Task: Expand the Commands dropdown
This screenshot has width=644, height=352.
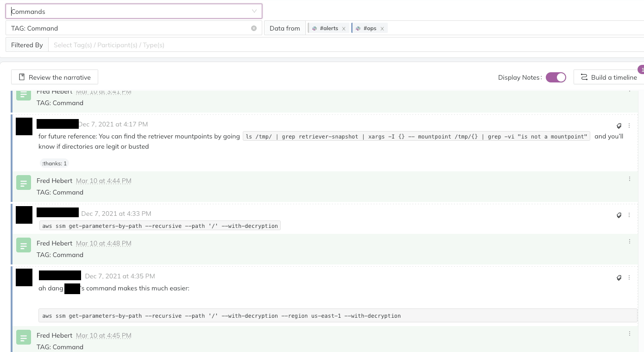Action: (254, 11)
